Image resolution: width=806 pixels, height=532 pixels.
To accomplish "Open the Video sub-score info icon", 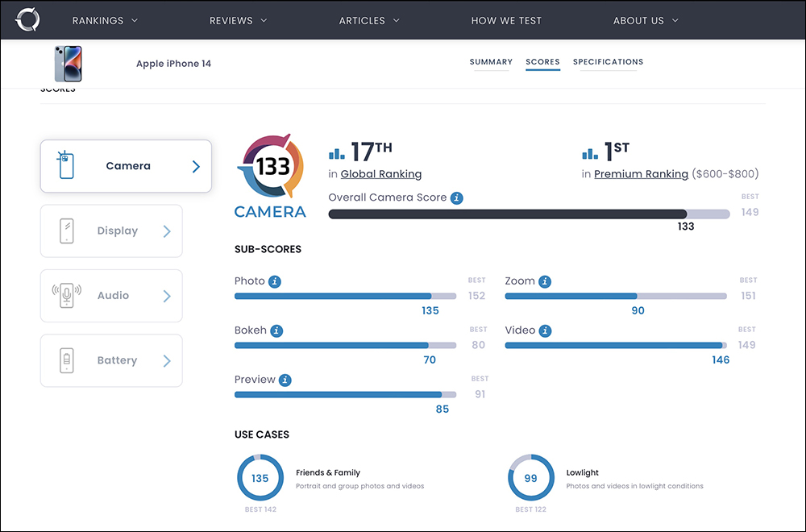I will click(x=546, y=331).
